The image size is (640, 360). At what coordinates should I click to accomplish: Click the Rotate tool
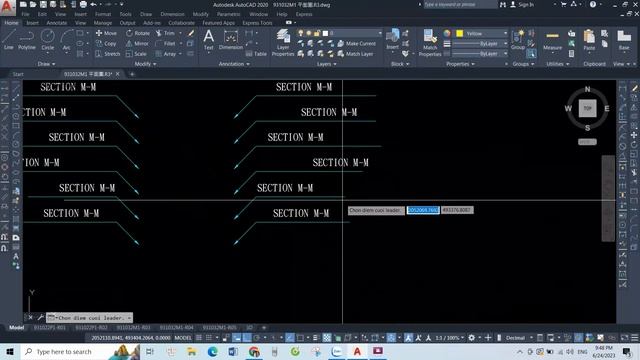[x=138, y=33]
